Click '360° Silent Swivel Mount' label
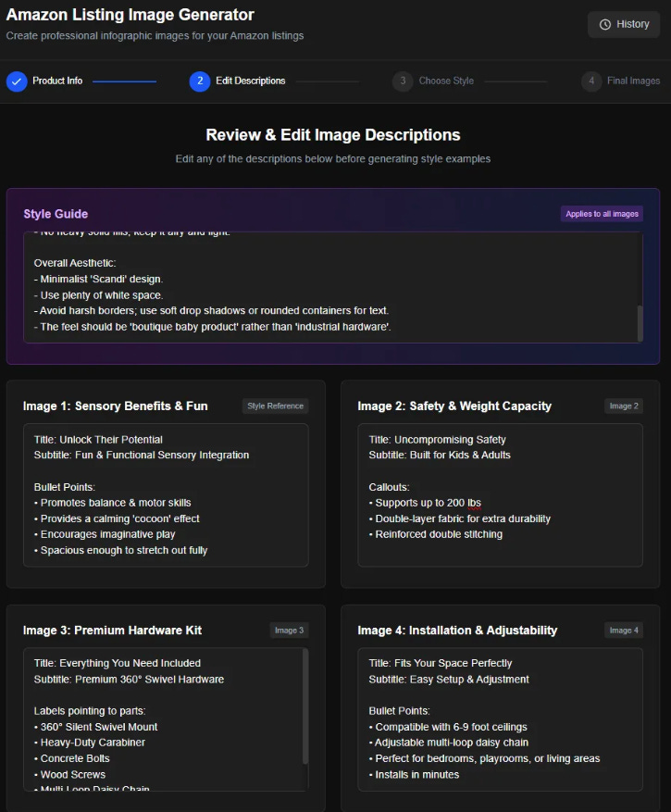The width and height of the screenshot is (671, 812). 95,727
